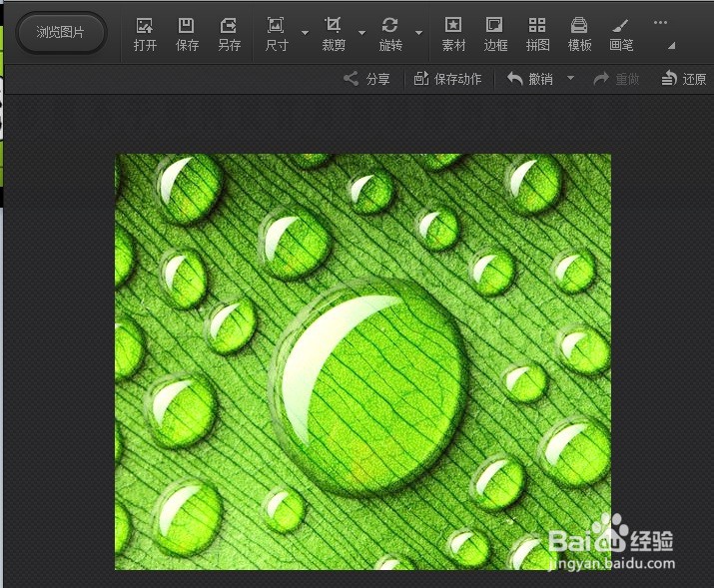Expand the 裁剪 dropdown arrow

point(362,33)
